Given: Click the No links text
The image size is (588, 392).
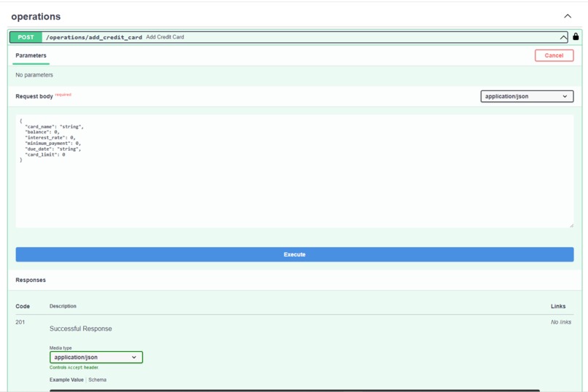Looking at the screenshot, I should point(560,322).
